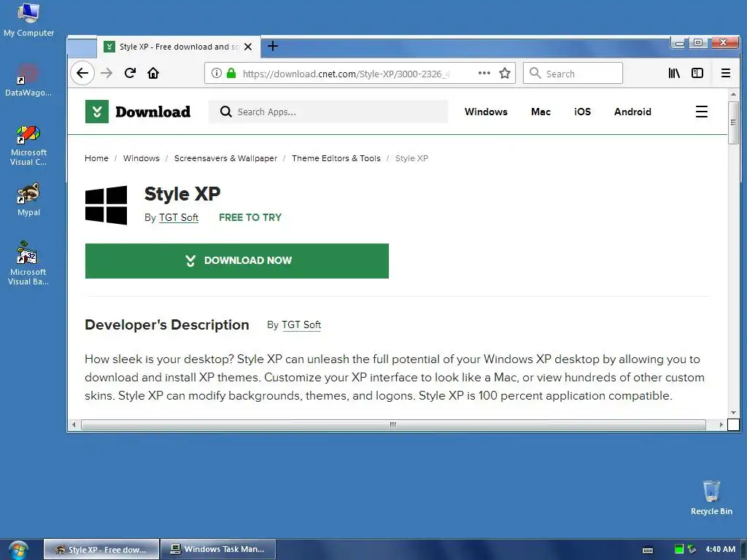
Task: Click the horizontal scrollbar right arrow
Action: [721, 424]
